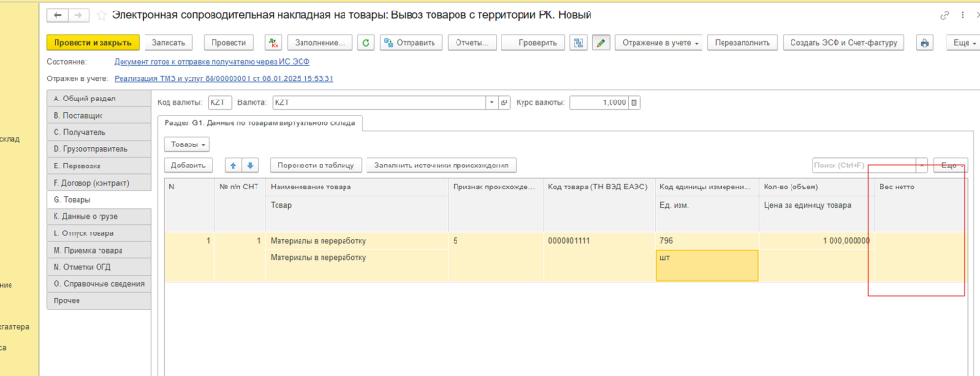Clear the search field with x
The image size is (980, 376).
tap(922, 166)
